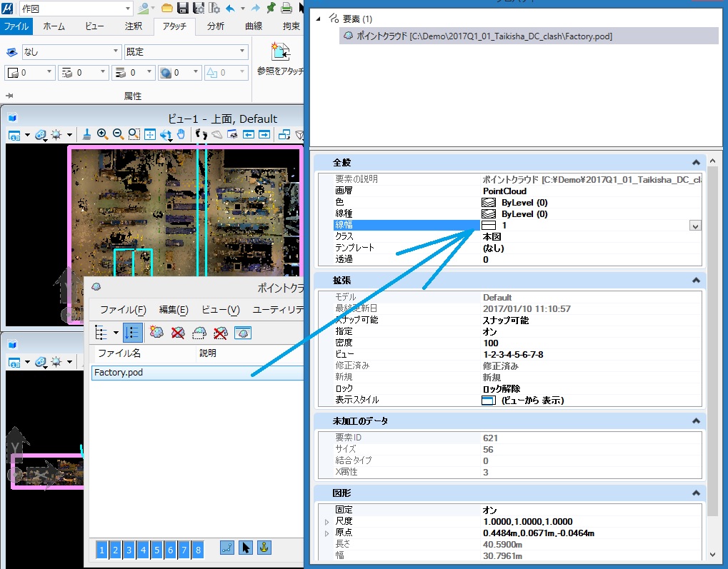Click the clip point cloud dashed-box icon
Screen dimensions: 728x569
pos(199,332)
